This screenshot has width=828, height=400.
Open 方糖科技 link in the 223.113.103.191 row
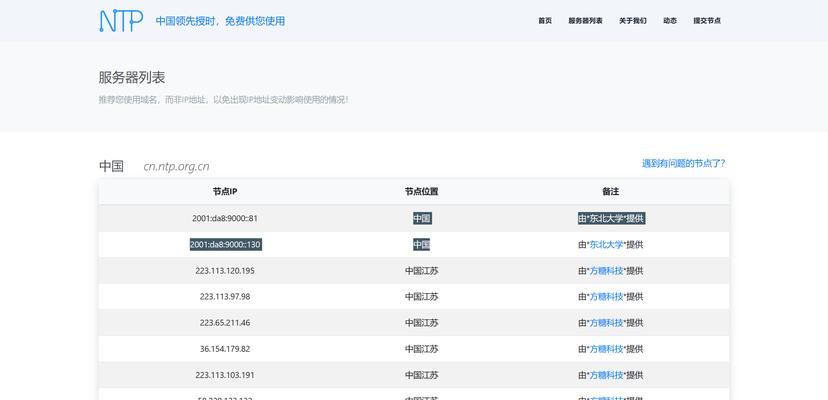606,375
